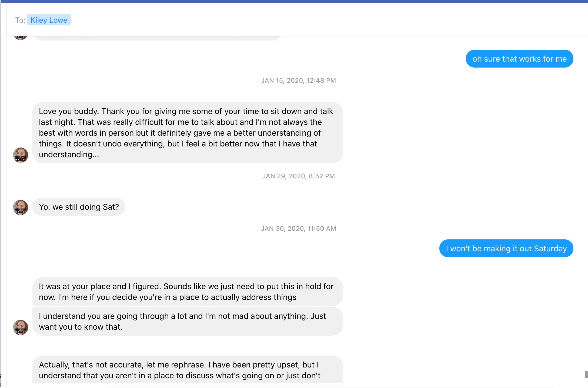Select the 'I won't be making it out Saturday' bubble
This screenshot has width=588, height=388.
coord(506,249)
